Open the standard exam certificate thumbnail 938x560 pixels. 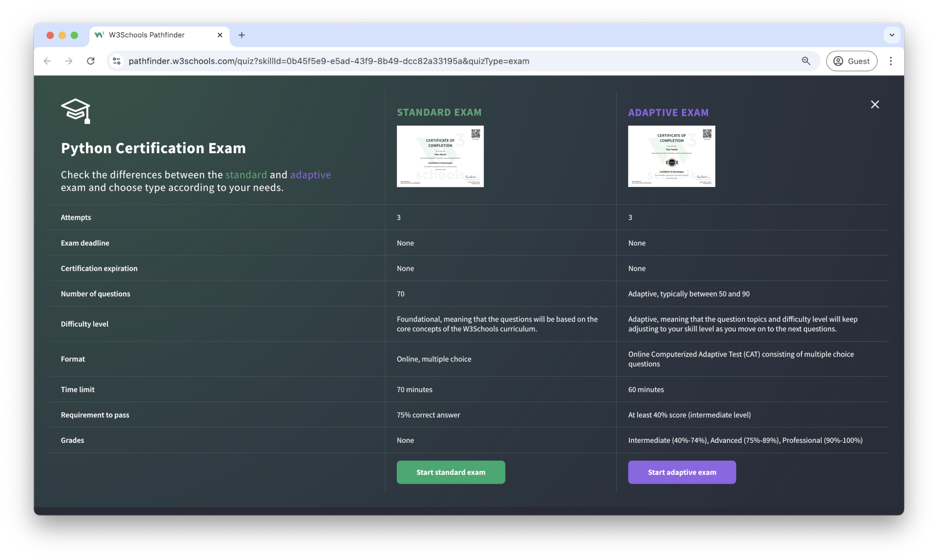440,156
